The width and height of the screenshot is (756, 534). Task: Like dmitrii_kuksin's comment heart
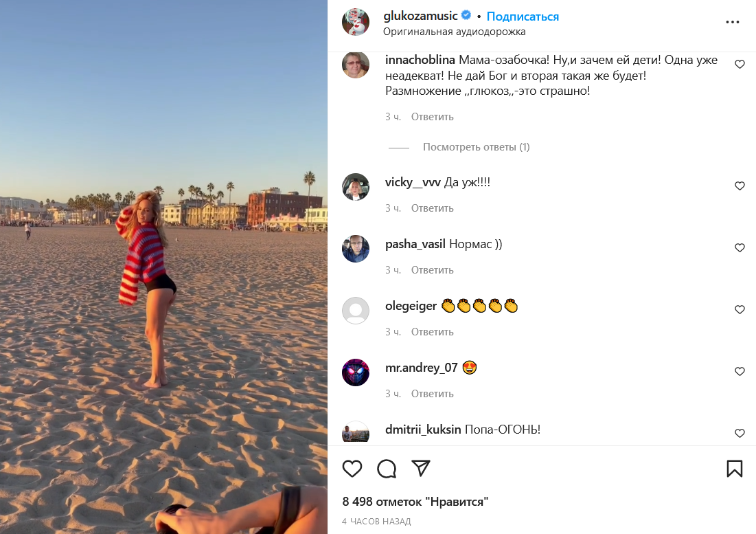pos(740,434)
